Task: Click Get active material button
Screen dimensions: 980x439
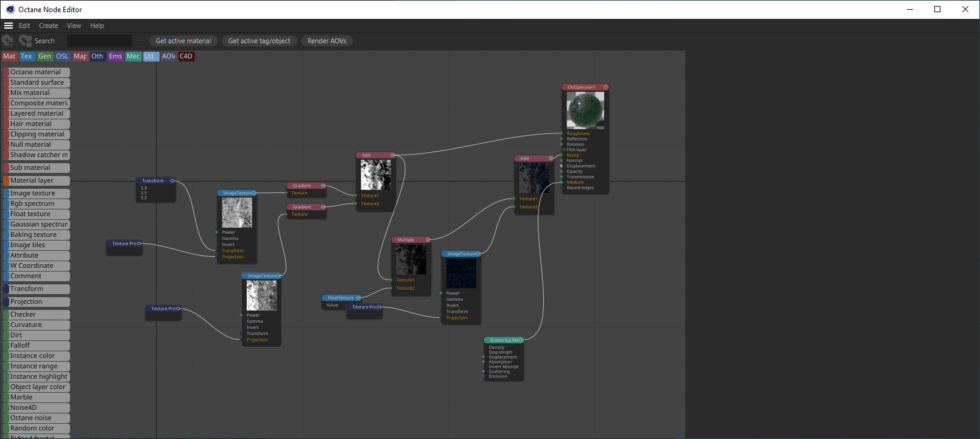Action: (x=183, y=41)
